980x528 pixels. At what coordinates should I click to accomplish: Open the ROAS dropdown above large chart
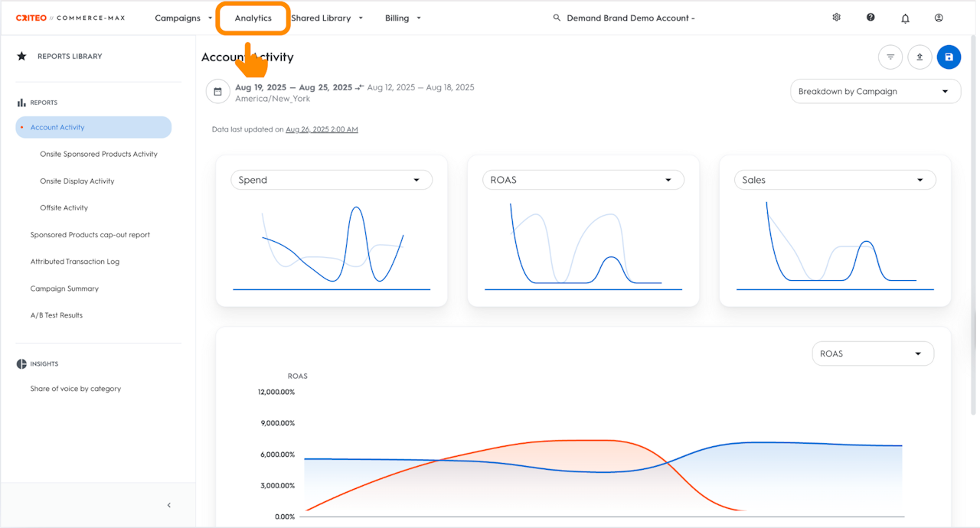(872, 354)
